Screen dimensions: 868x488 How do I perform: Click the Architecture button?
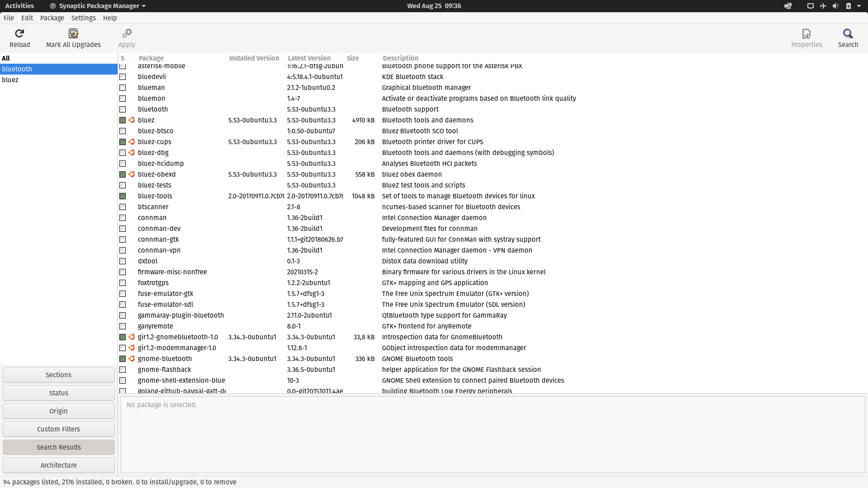59,465
